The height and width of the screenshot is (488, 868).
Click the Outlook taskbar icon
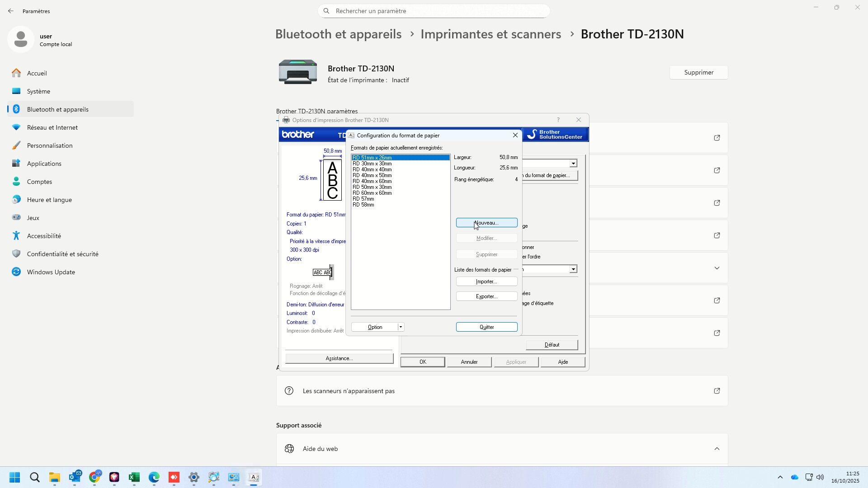[x=75, y=478]
